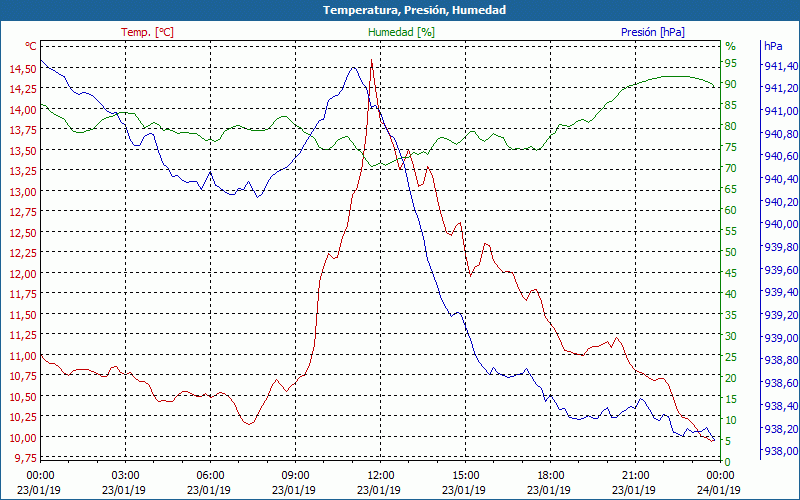
Task: Click the 938,20 pressure axis value
Action: coord(781,428)
